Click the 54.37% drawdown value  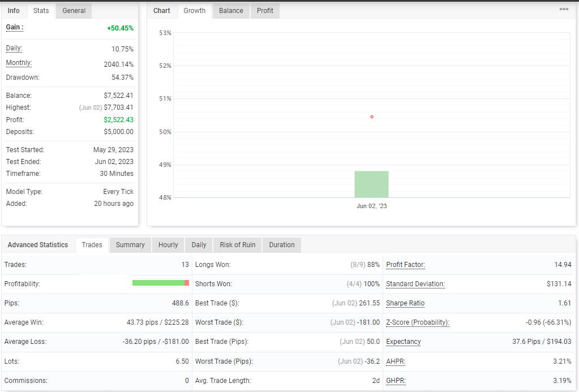click(123, 77)
